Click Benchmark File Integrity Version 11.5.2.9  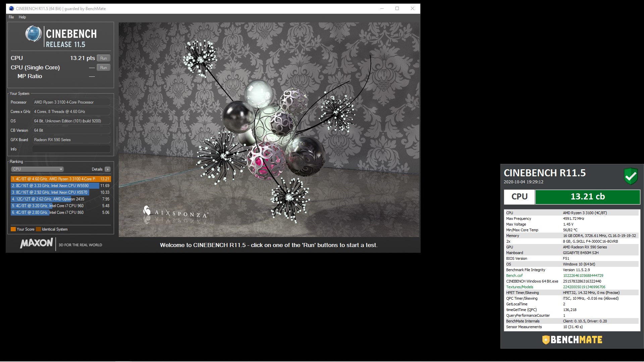(576, 270)
